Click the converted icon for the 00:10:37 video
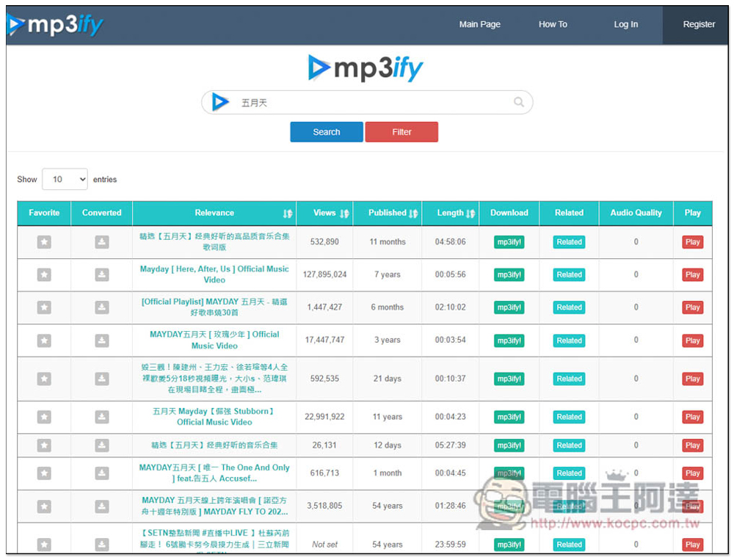The image size is (734, 560). (101, 378)
